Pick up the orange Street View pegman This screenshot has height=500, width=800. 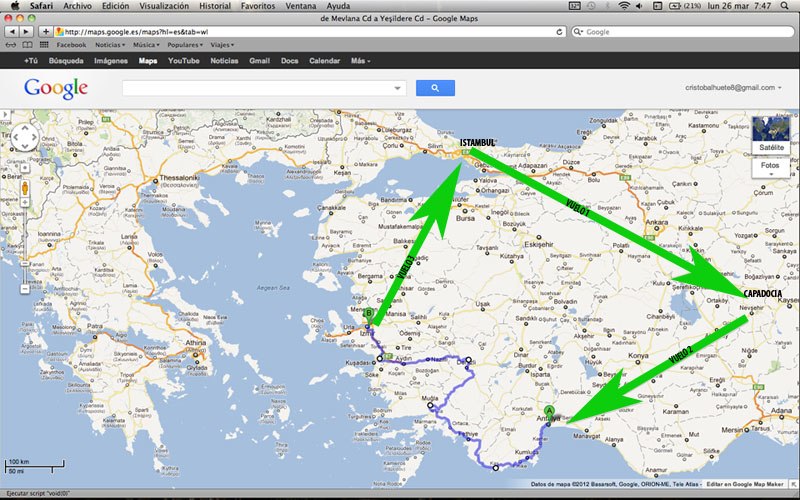tap(24, 188)
